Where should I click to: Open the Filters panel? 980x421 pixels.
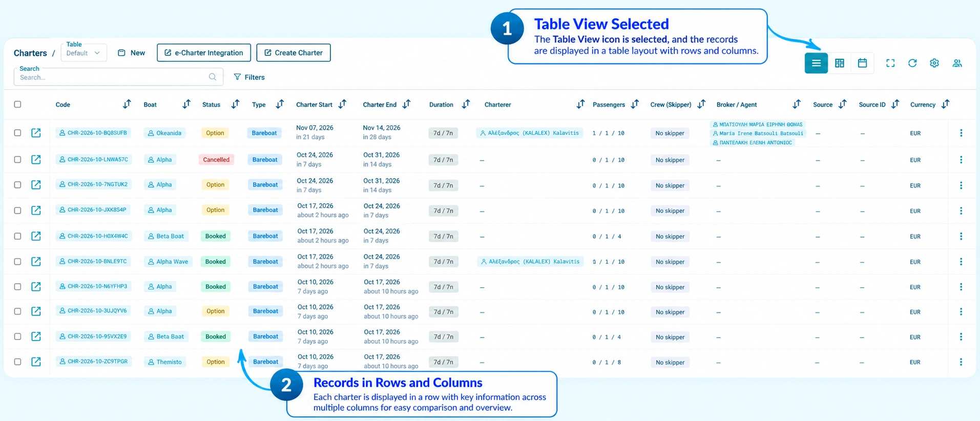point(249,77)
